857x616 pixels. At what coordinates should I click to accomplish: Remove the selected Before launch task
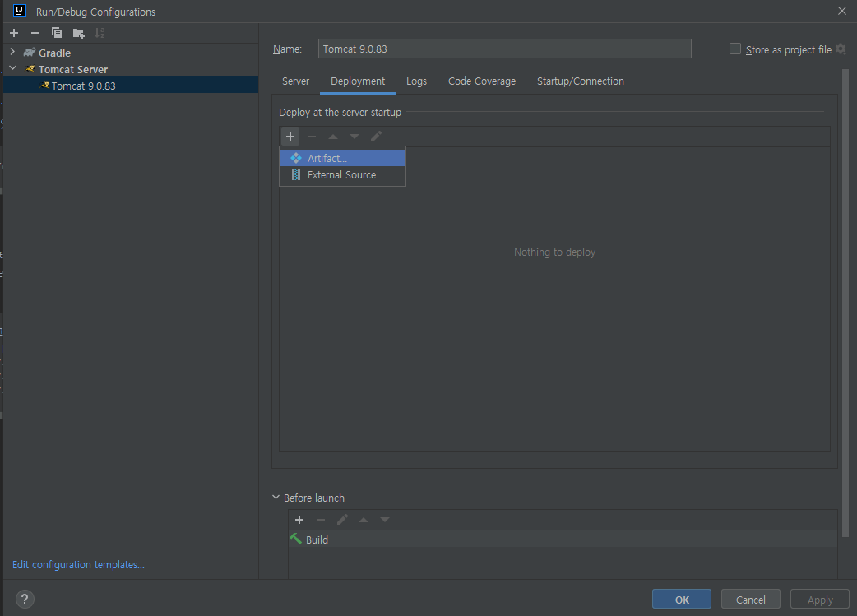click(x=321, y=520)
